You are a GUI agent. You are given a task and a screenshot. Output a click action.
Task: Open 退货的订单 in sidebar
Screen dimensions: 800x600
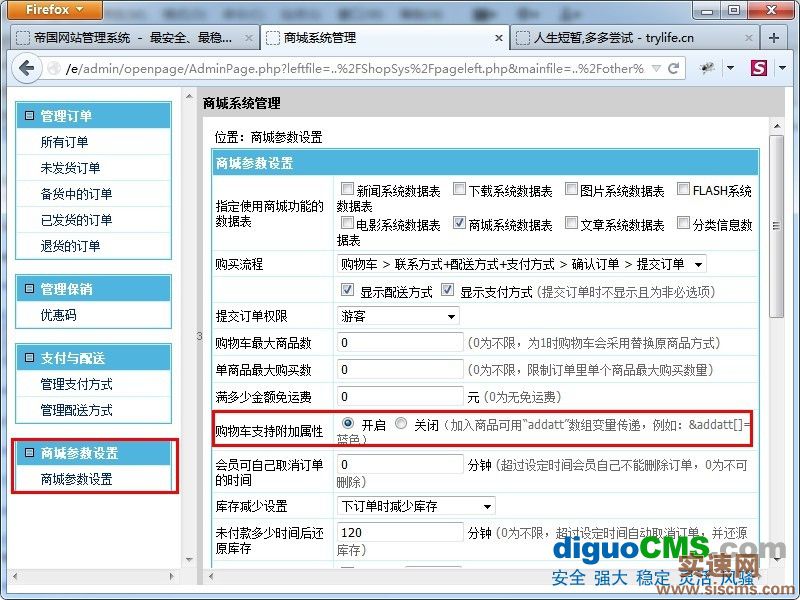[x=70, y=246]
